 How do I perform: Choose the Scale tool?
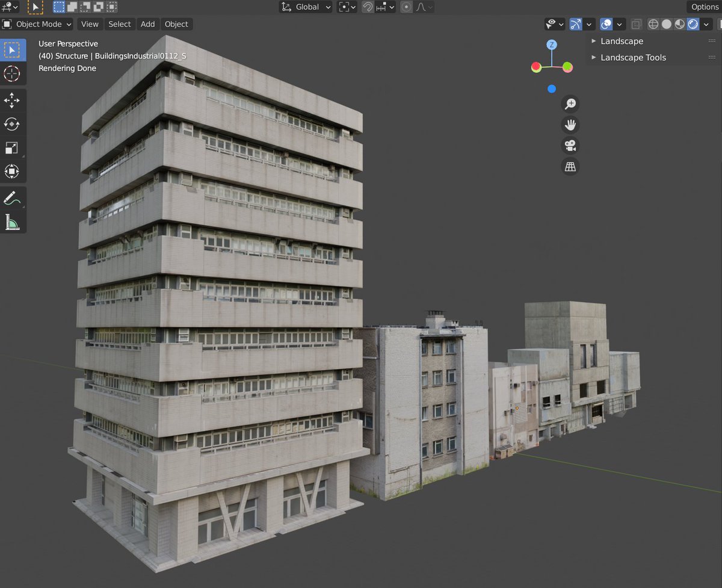point(12,148)
